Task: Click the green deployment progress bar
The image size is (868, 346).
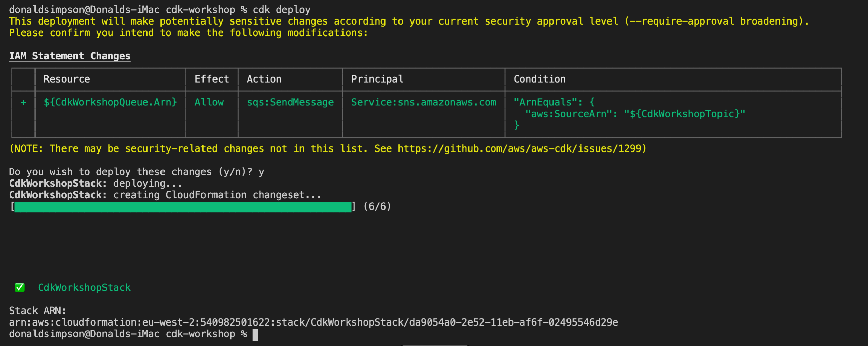Action: 183,207
